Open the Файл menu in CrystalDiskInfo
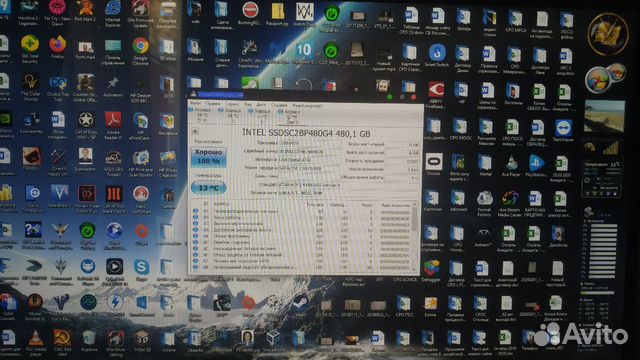The image size is (640, 360). click(196, 104)
